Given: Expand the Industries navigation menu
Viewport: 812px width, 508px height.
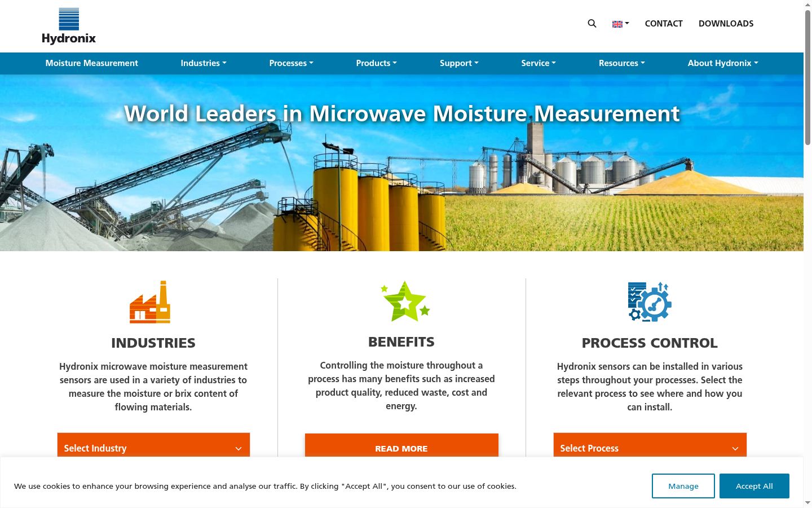Looking at the screenshot, I should (204, 63).
